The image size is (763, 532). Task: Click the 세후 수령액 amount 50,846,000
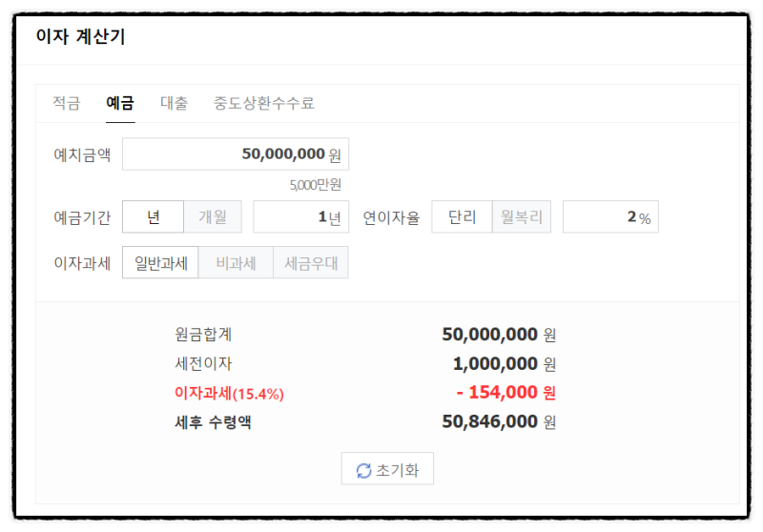pyautogui.click(x=490, y=421)
